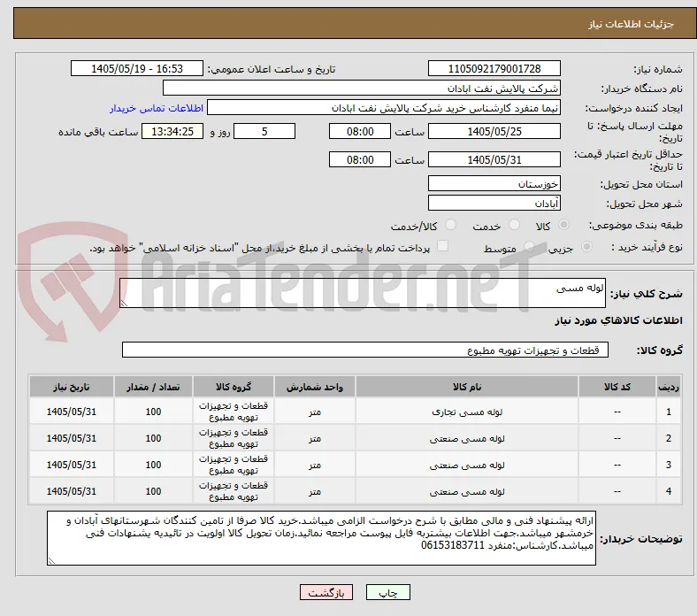Click the لوله مسی description text area

tap(363, 293)
